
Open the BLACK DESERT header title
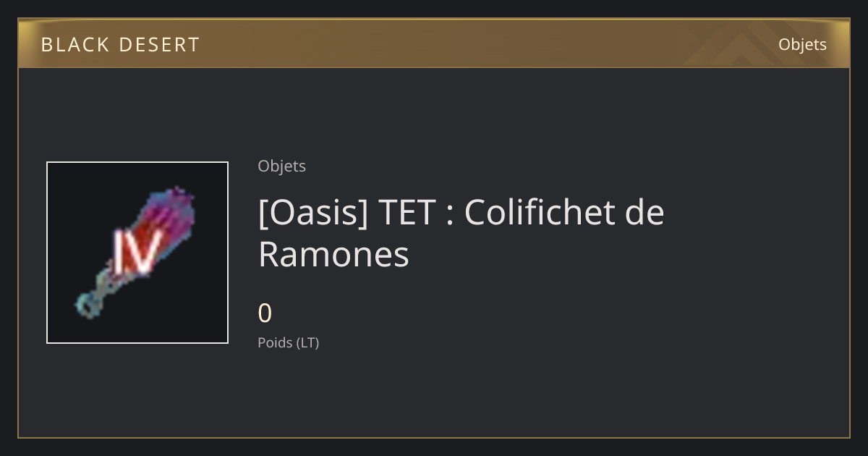120,44
